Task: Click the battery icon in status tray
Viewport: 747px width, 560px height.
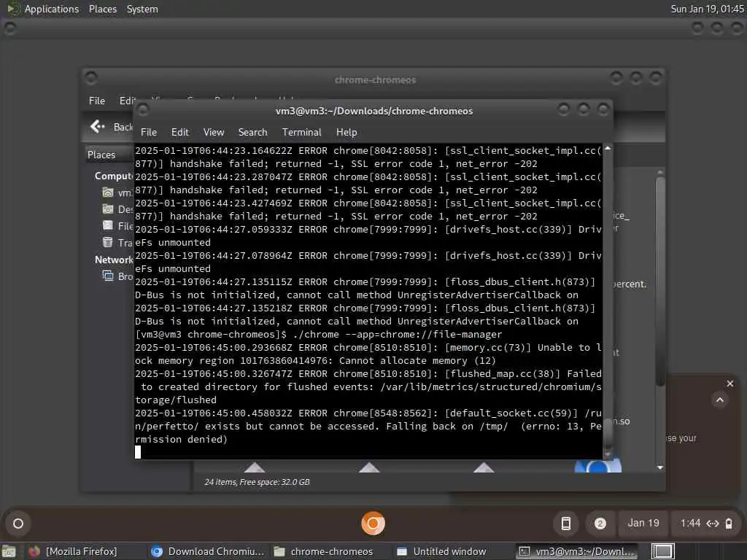Action: click(729, 524)
